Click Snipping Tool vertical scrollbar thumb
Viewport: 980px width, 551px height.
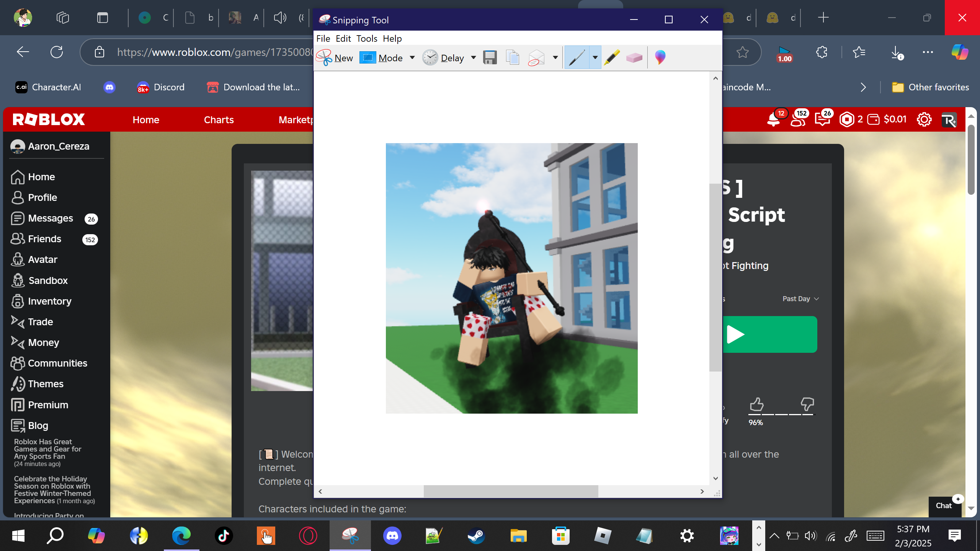tap(715, 277)
